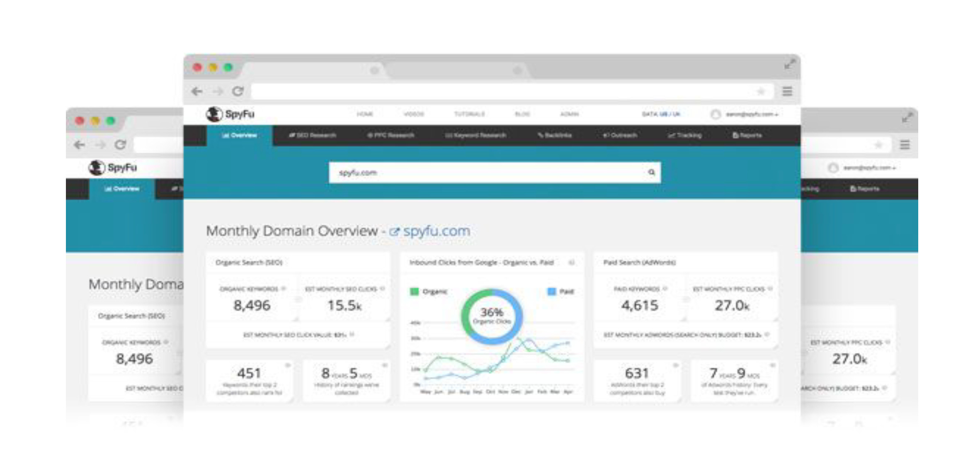Switch data to UK in the Data selector
This screenshot has width=980, height=452.
click(676, 114)
